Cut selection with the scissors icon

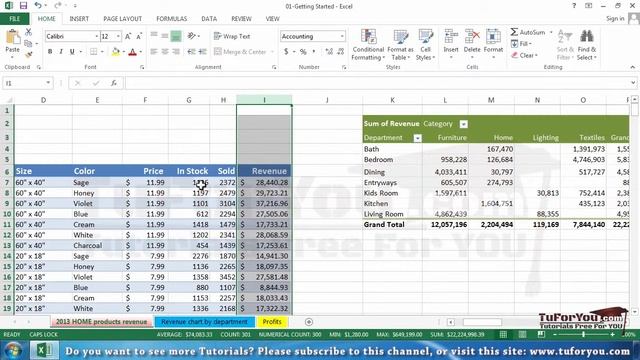pyautogui.click(x=28, y=32)
